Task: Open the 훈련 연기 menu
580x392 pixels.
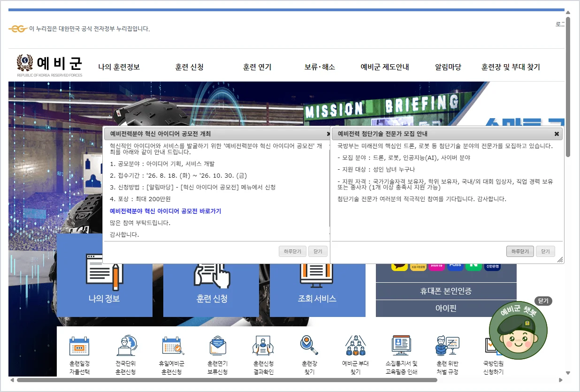Action: (257, 67)
